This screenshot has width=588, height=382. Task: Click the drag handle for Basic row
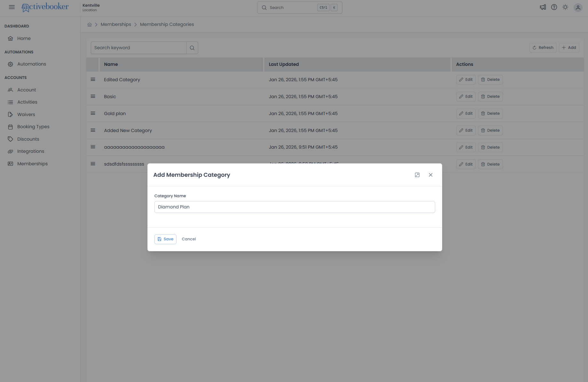(93, 96)
